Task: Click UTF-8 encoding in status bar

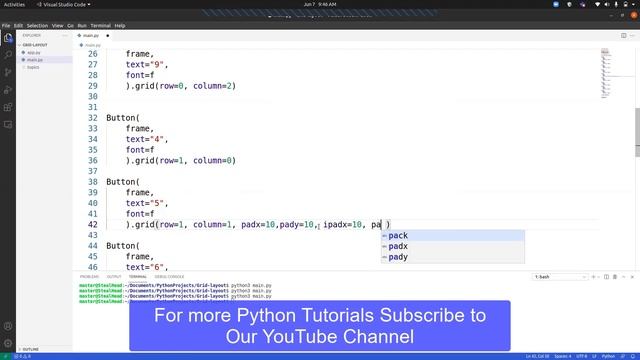Action: [x=582, y=356]
